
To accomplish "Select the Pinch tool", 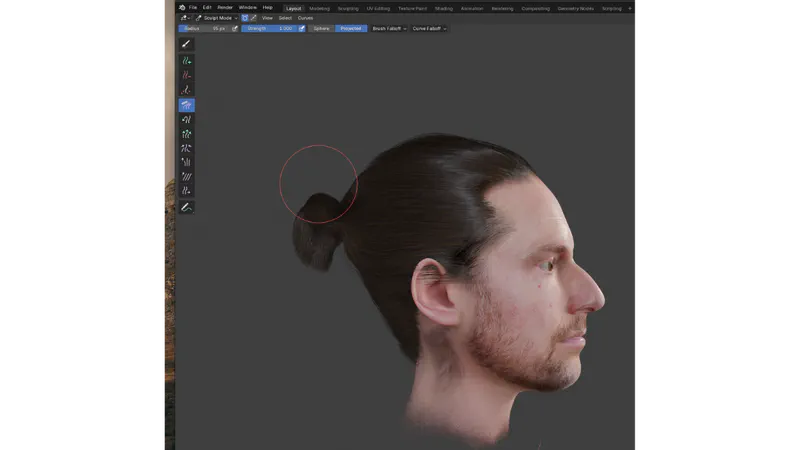I will point(186,148).
